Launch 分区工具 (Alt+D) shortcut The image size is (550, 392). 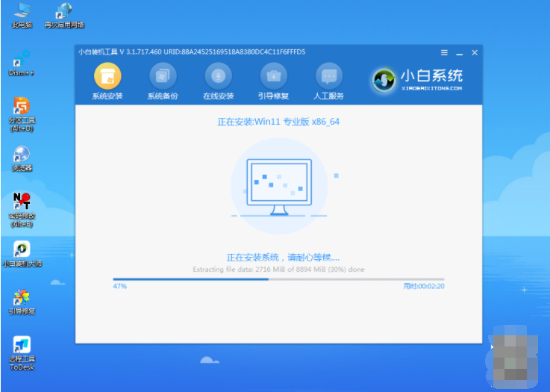click(22, 114)
